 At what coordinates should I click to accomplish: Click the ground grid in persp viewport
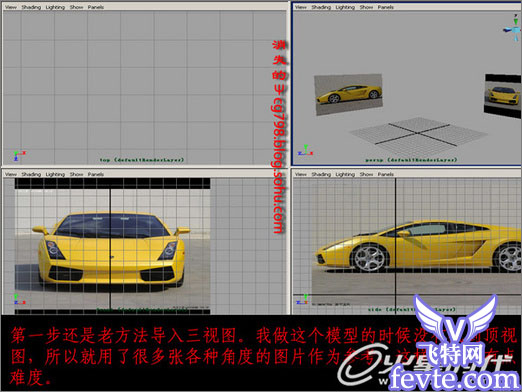point(418,136)
